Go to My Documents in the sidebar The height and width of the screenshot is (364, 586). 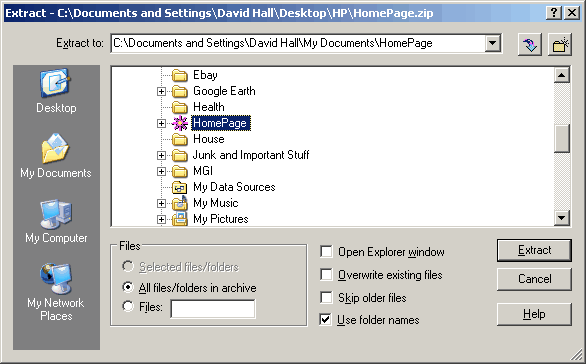(56, 156)
